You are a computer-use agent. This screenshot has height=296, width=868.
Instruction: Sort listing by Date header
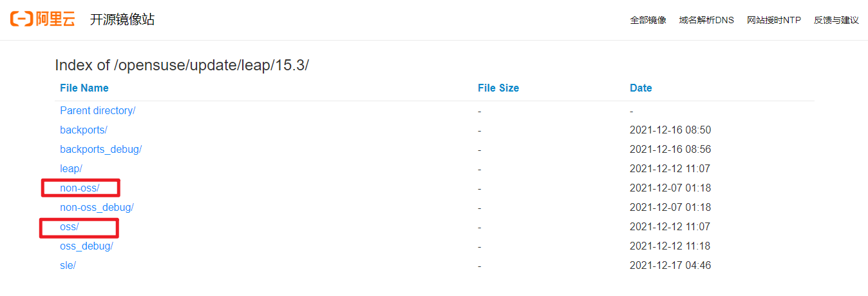pyautogui.click(x=641, y=88)
